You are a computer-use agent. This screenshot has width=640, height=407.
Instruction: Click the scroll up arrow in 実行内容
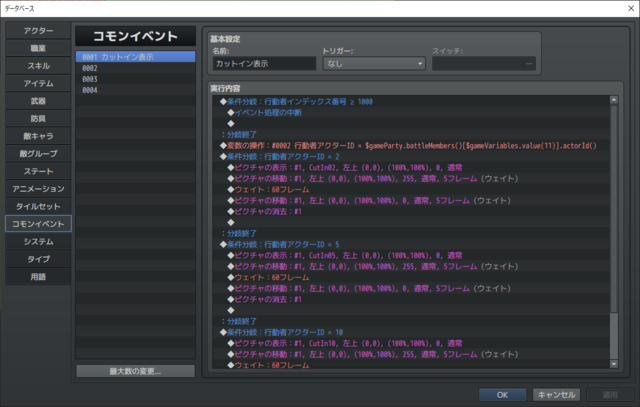click(614, 100)
